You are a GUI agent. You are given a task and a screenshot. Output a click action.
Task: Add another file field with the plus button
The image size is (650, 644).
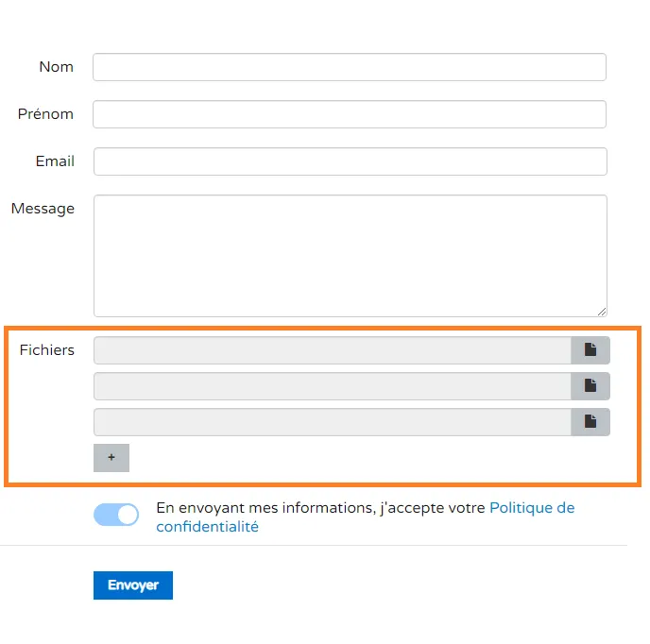tap(111, 458)
